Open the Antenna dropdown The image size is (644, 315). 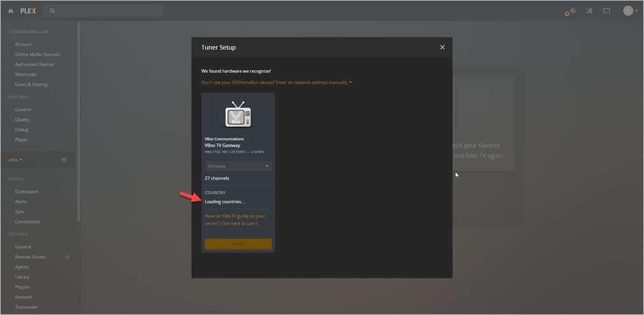[238, 166]
